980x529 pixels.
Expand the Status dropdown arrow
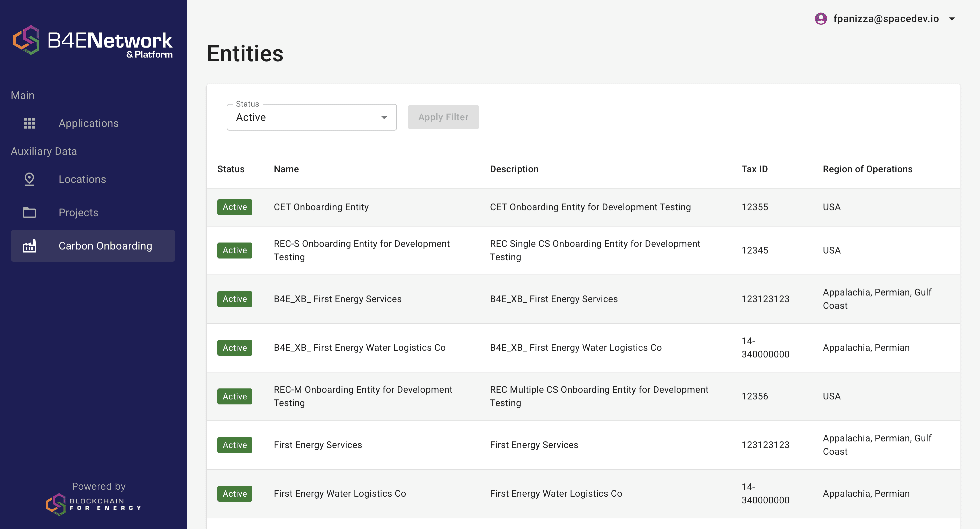[384, 118]
